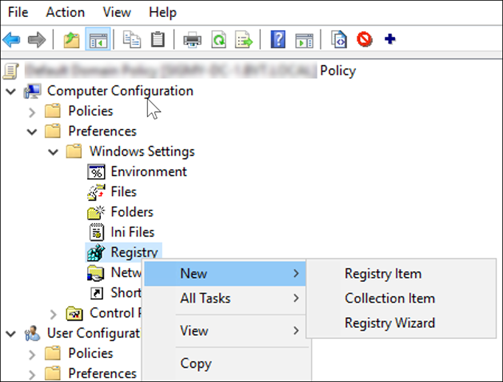The height and width of the screenshot is (382, 503).
Task: Click the Refresh toolbar icon
Action: [219, 40]
